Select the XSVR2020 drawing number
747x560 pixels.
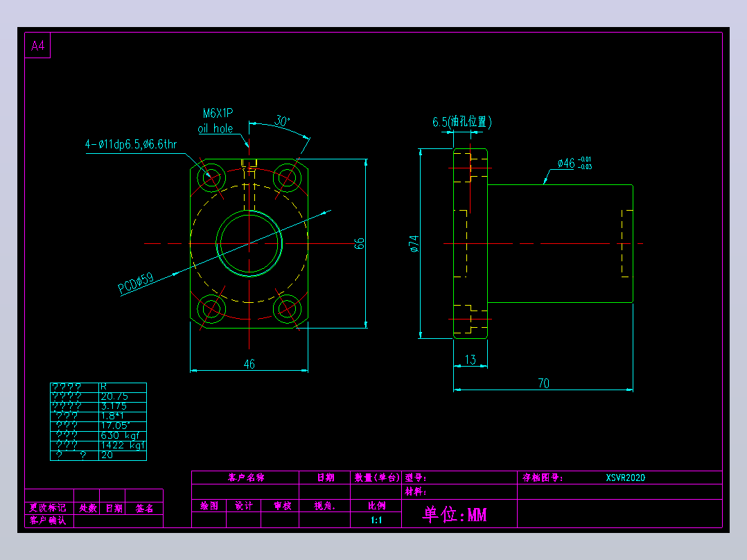[626, 478]
